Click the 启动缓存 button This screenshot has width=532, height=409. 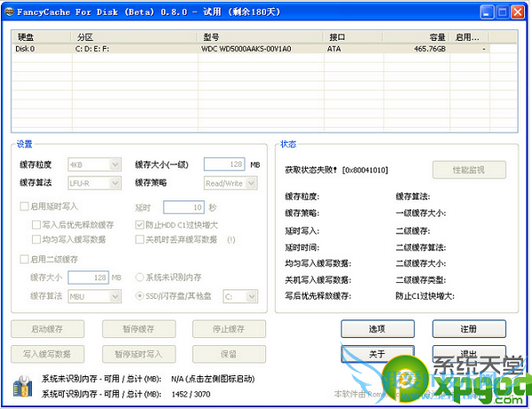48,329
